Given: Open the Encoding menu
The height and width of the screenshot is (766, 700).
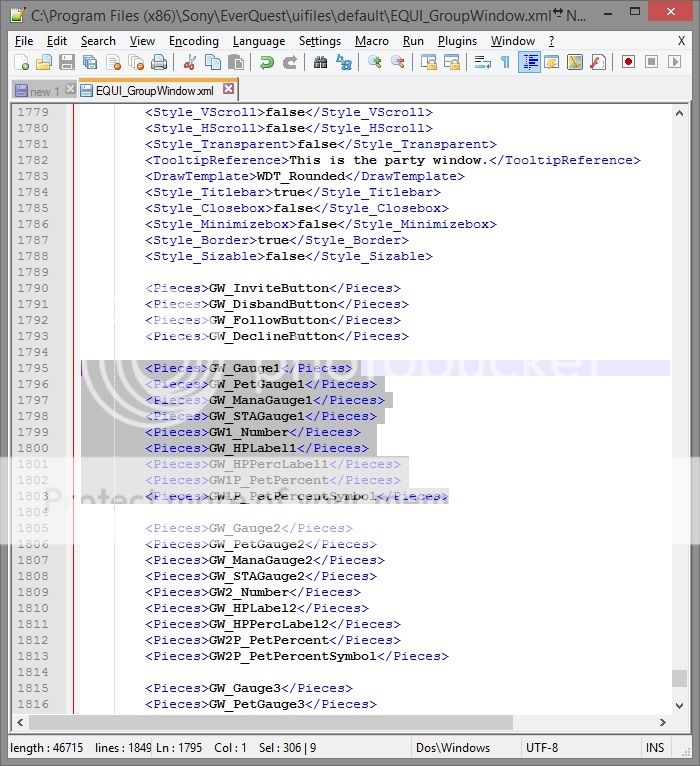Looking at the screenshot, I should [x=193, y=41].
